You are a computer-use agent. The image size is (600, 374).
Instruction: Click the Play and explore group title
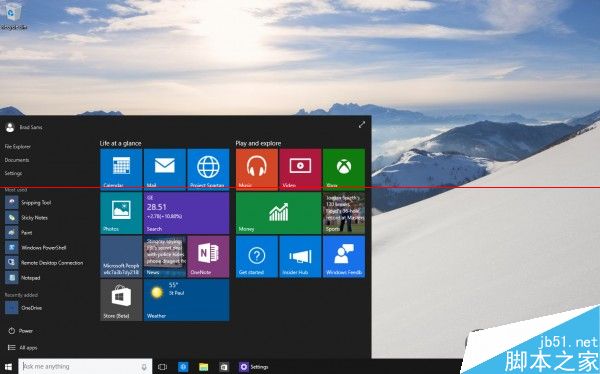point(258,143)
